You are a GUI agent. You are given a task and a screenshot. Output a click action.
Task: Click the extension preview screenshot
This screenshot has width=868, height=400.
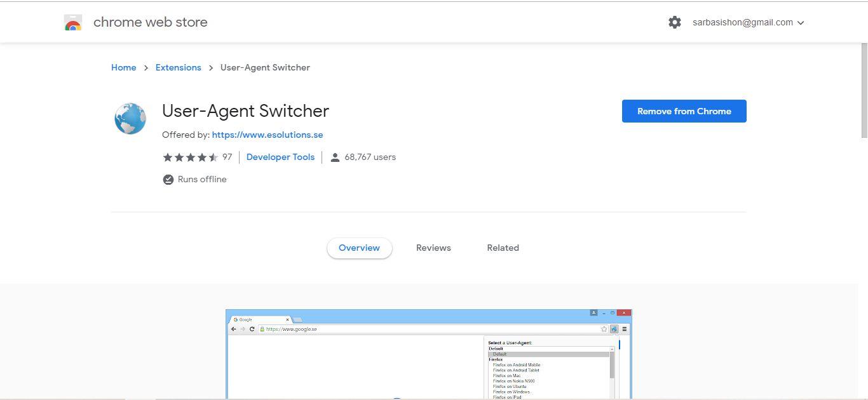pyautogui.click(x=429, y=354)
